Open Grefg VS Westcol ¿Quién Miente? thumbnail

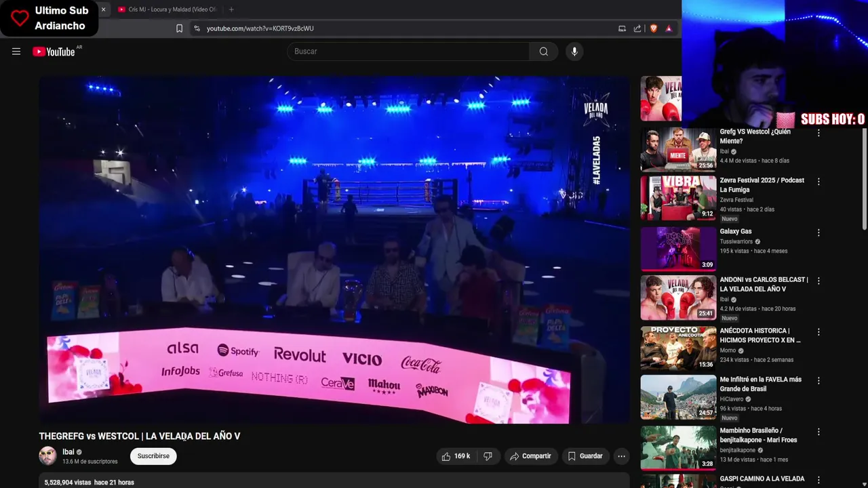678,149
